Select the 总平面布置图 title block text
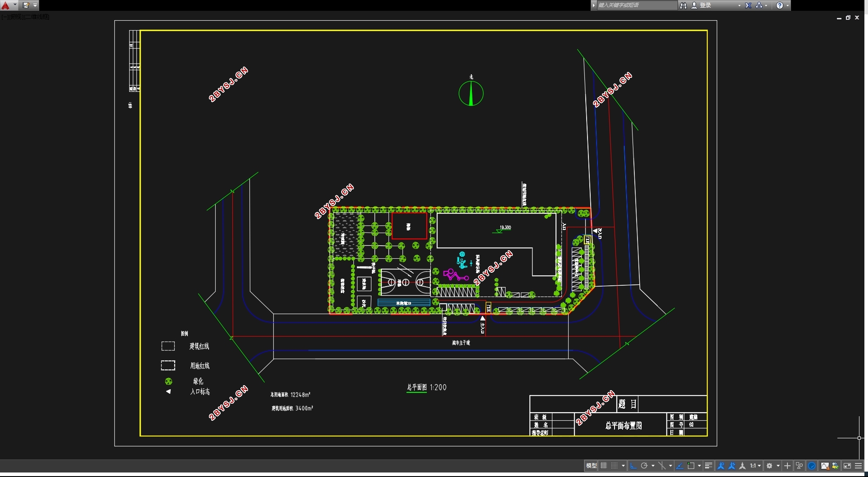 623,425
